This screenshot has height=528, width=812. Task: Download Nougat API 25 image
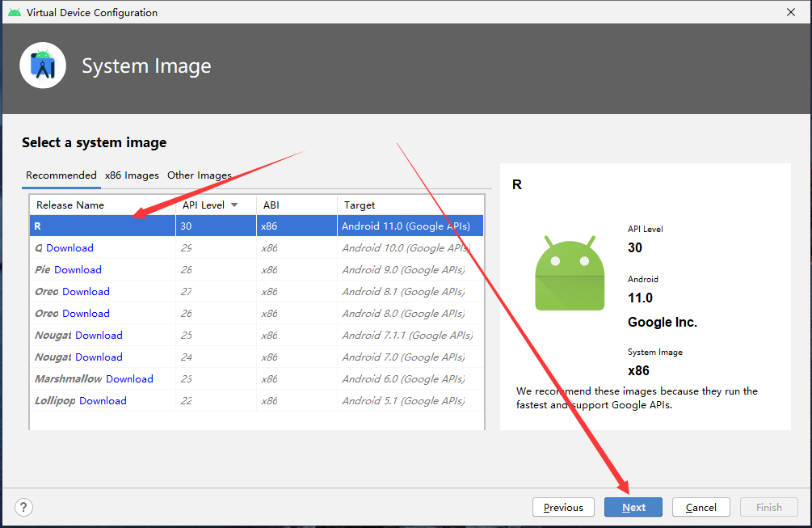click(x=99, y=335)
